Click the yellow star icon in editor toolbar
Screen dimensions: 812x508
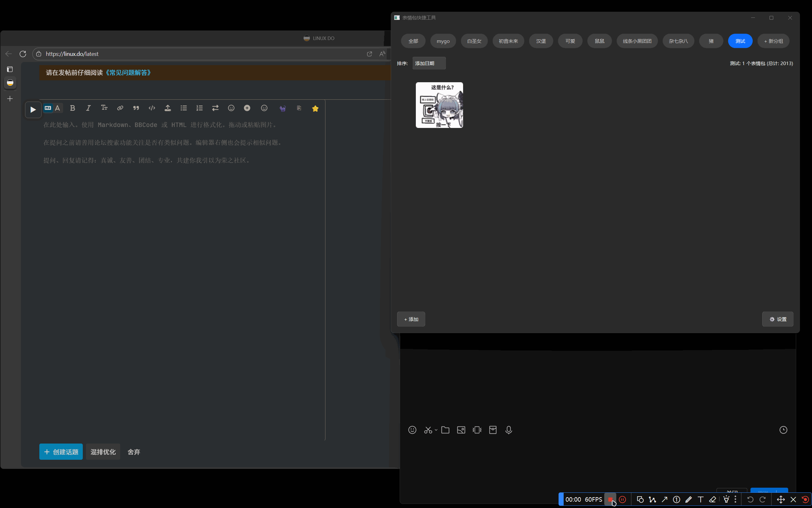(x=315, y=109)
